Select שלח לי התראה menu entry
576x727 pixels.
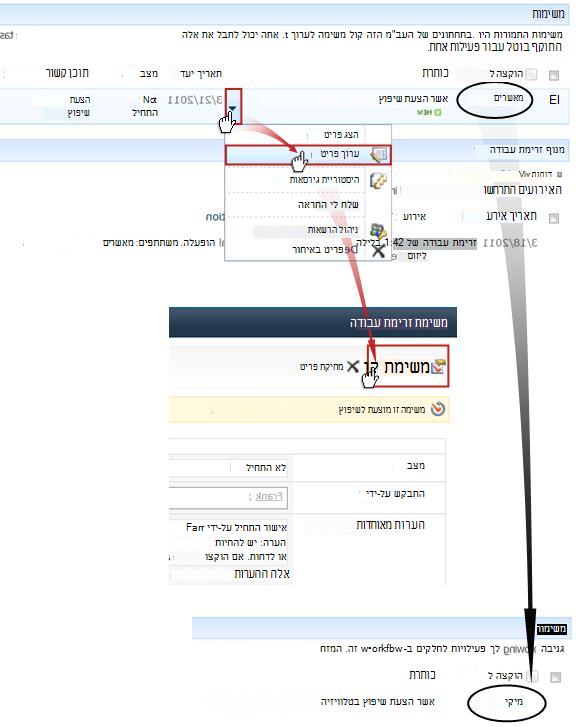[328, 204]
